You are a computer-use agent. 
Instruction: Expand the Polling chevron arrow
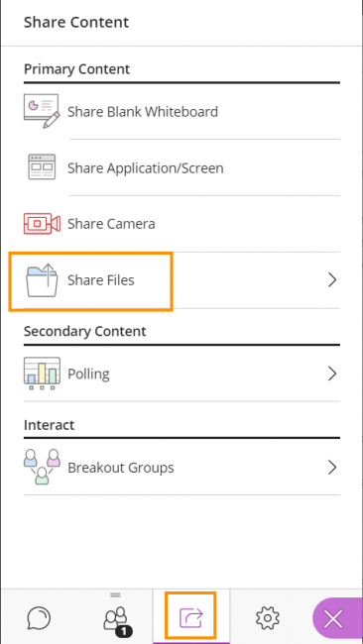coord(332,374)
